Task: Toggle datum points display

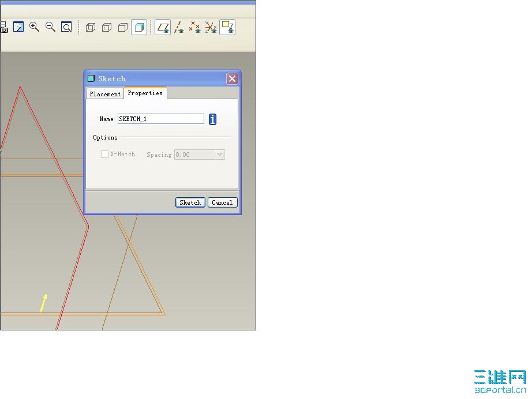Action: pos(195,27)
